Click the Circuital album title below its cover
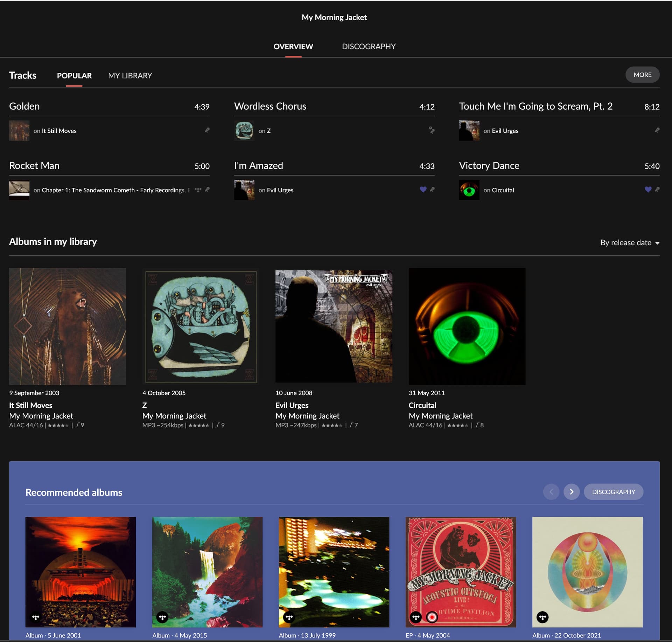The image size is (672, 642). (x=422, y=405)
